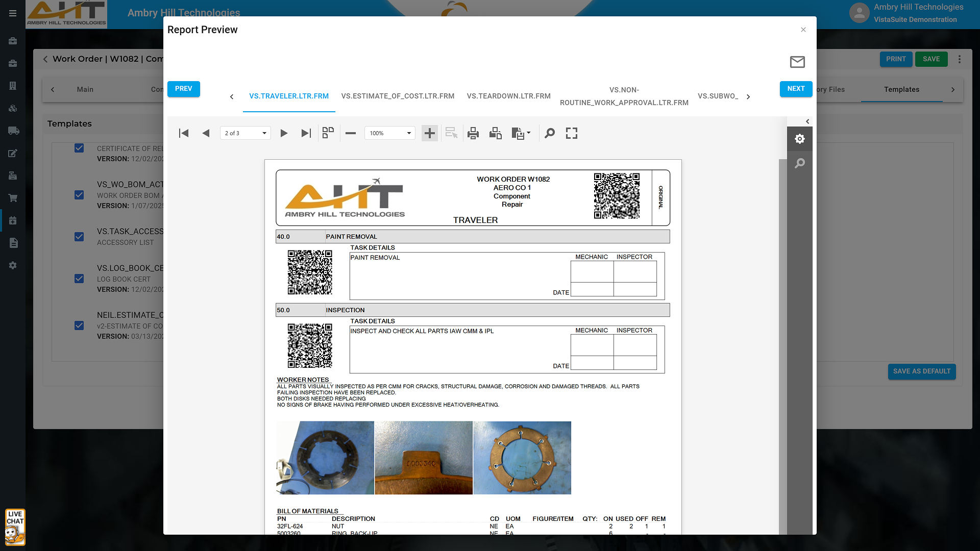Image resolution: width=980 pixels, height=551 pixels.
Task: Toggle multipage view mode
Action: (x=328, y=133)
